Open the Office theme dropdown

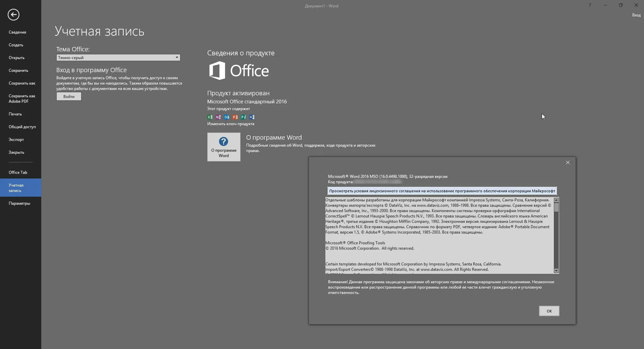coord(118,58)
